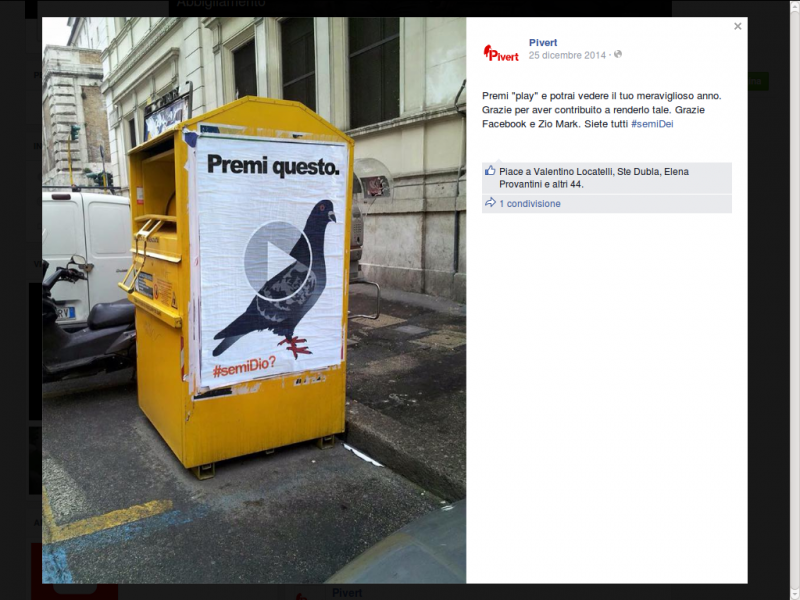Screen dimensions: 800x600
Task: Click the post caption text
Action: [x=602, y=110]
